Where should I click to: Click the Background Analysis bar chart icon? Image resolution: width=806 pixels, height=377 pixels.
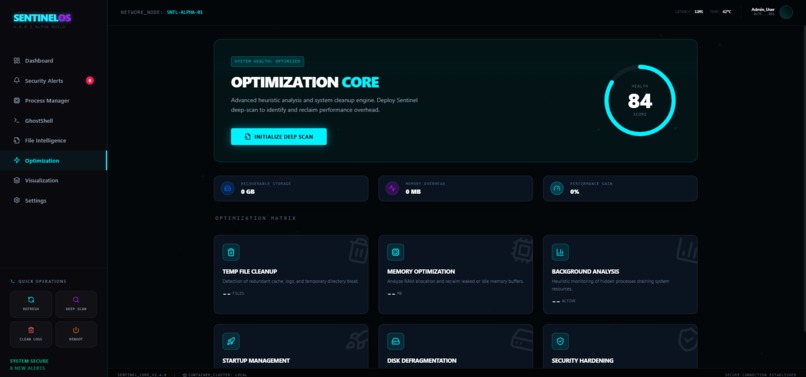(560, 252)
